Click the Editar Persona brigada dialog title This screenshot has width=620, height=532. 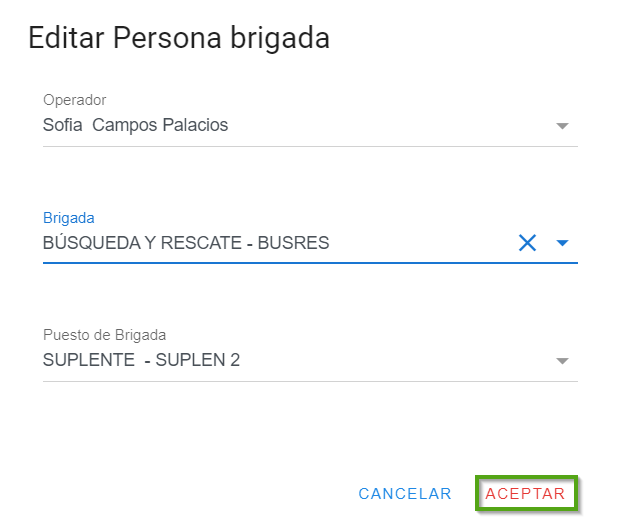(179, 38)
